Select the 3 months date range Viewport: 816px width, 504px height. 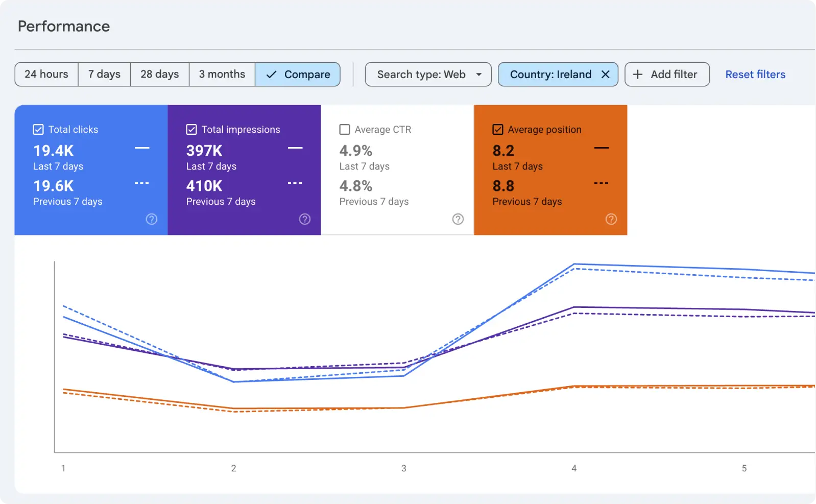(x=222, y=75)
